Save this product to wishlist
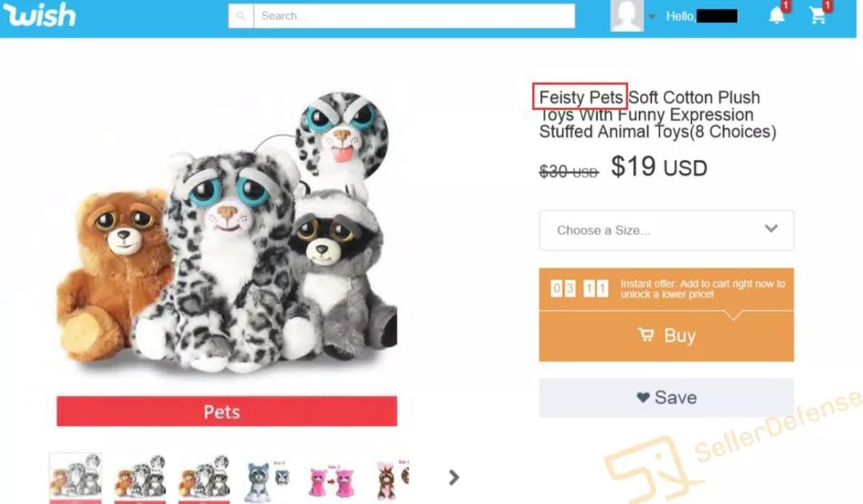Viewport: 863px width, 504px height. tap(666, 397)
